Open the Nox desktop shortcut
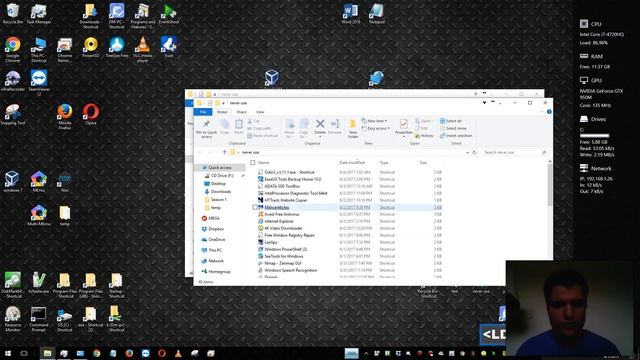This screenshot has height=360, width=640. click(64, 182)
